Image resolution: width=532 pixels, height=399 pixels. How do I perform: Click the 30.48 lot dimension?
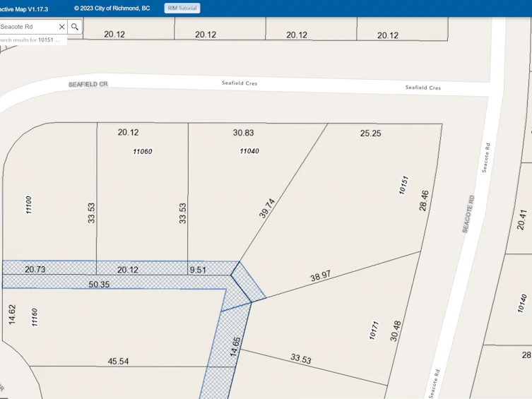click(396, 331)
